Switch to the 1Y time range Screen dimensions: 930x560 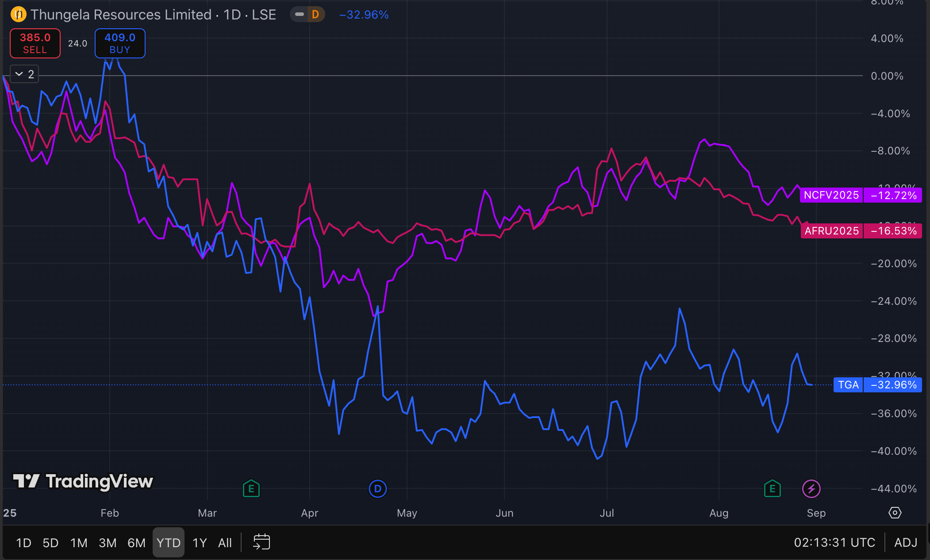click(200, 543)
